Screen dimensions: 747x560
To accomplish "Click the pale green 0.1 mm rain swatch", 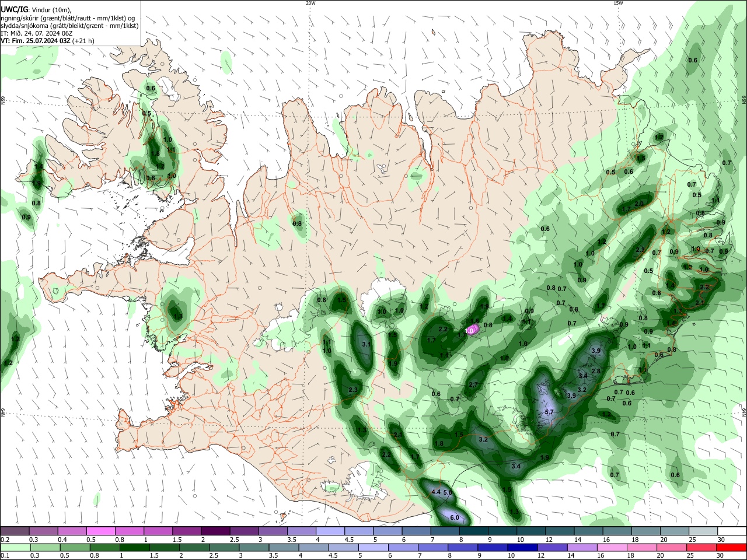I will coord(15,548).
